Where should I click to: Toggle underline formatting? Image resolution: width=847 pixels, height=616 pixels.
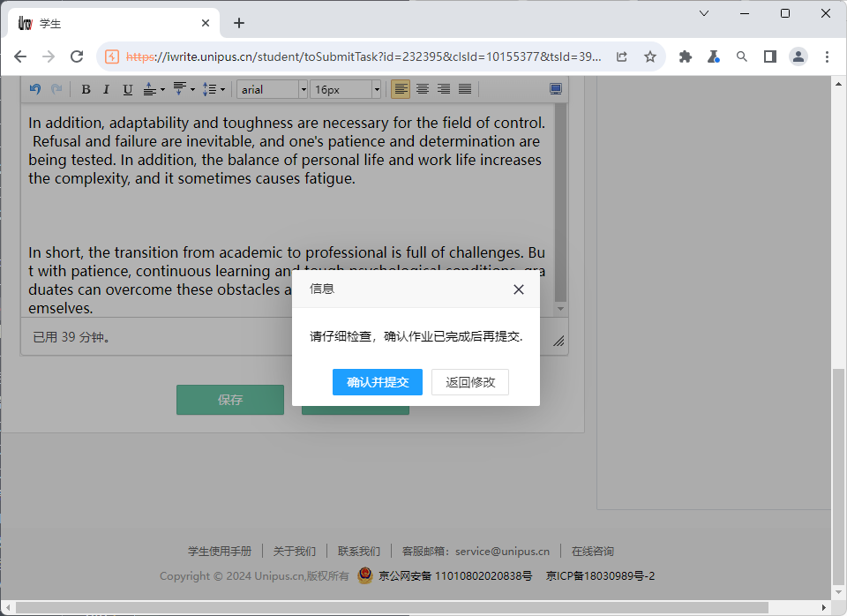(x=128, y=88)
